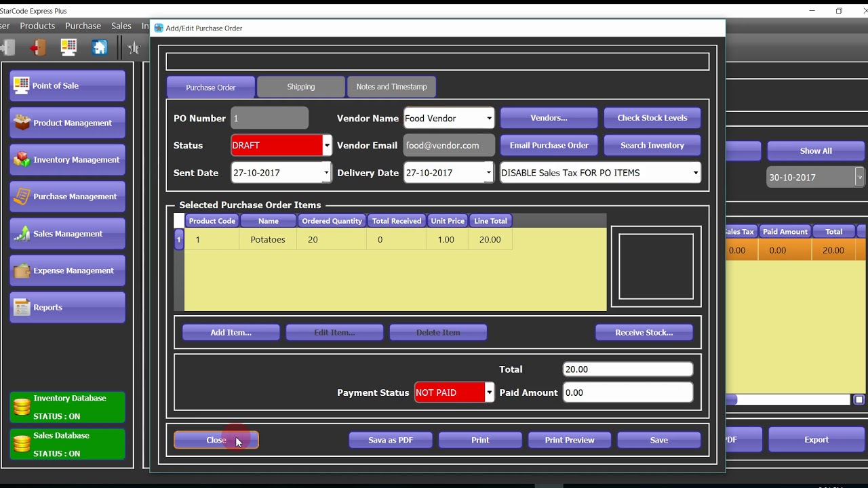
Task: Open the Products menu
Action: pos(37,26)
